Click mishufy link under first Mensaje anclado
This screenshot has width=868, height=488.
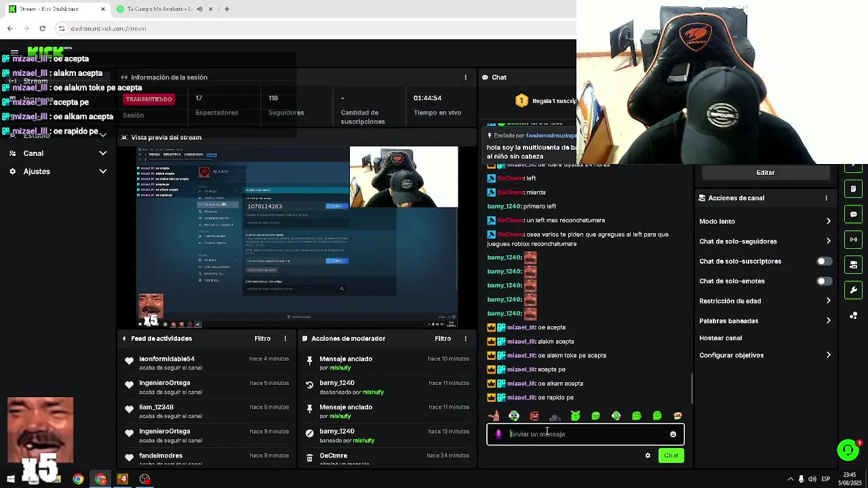[x=340, y=368]
